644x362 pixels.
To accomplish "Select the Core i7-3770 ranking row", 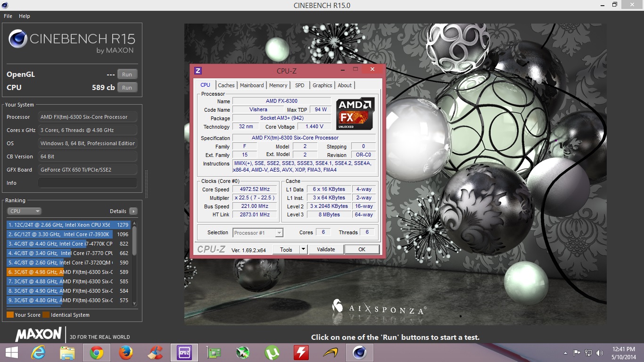I will (69, 253).
